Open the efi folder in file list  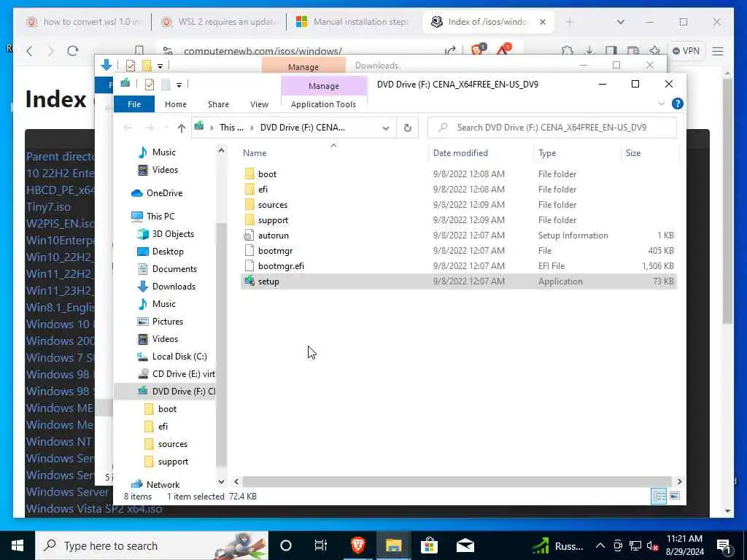[263, 189]
